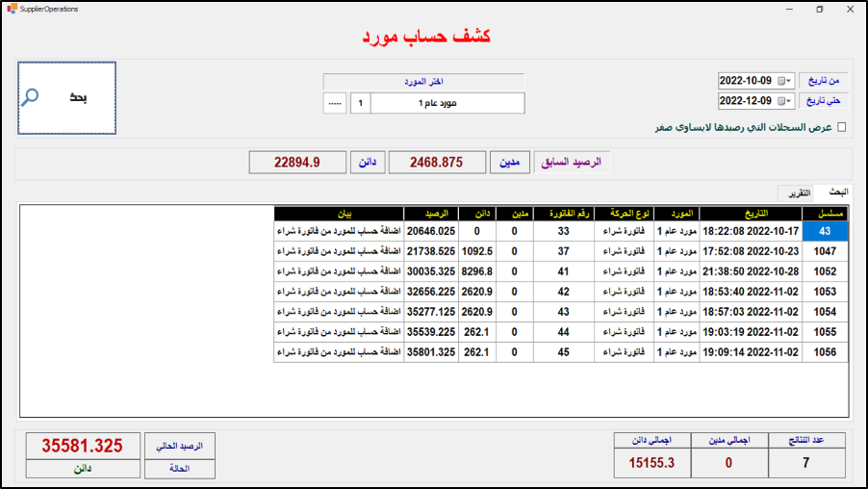Select invoice number 45 cell
Screen dimensions: 868x489
[x=563, y=352]
